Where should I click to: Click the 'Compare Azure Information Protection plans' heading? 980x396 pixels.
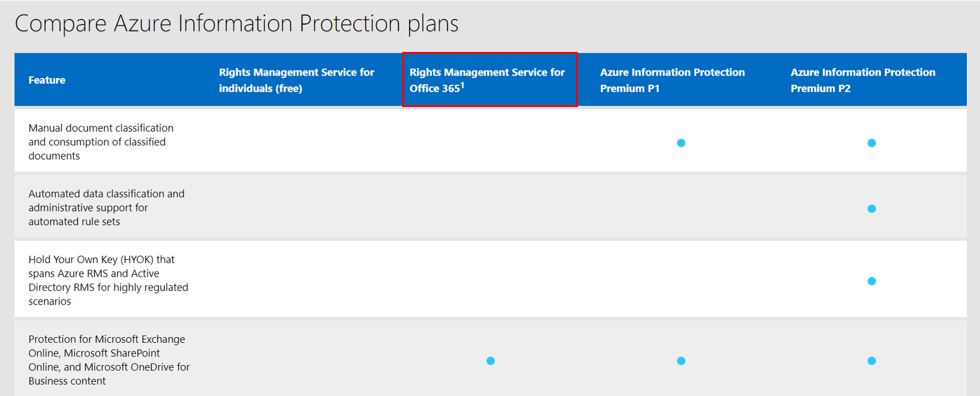click(236, 24)
